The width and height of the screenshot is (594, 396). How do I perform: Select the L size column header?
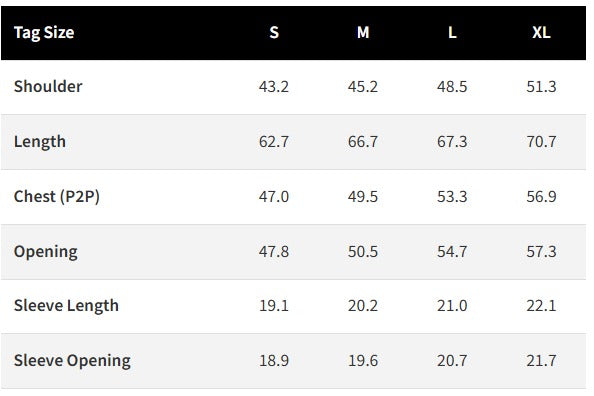[452, 33]
